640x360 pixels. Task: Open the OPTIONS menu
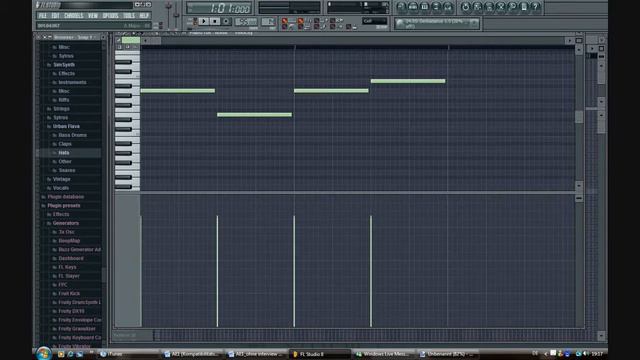(110, 16)
